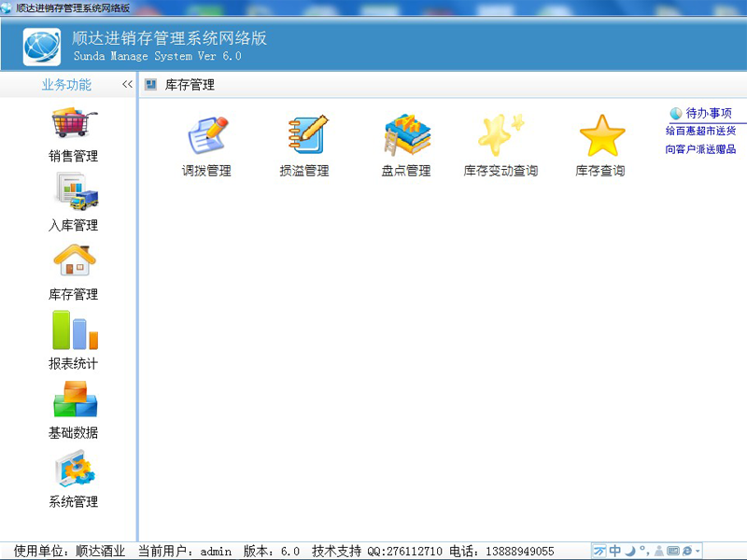This screenshot has width=747, height=560.
Task: Launch 调拨管理 transfer management icon
Action: coord(206,136)
